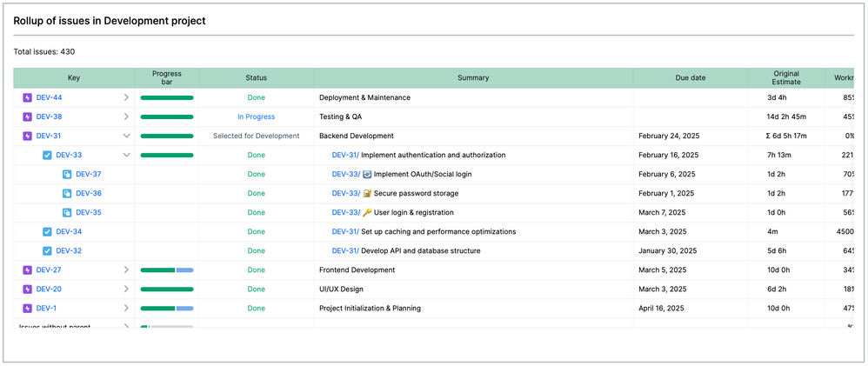This screenshot has height=366, width=868.
Task: Click the 7h 13m estimate for DEV-33
Action: click(779, 155)
